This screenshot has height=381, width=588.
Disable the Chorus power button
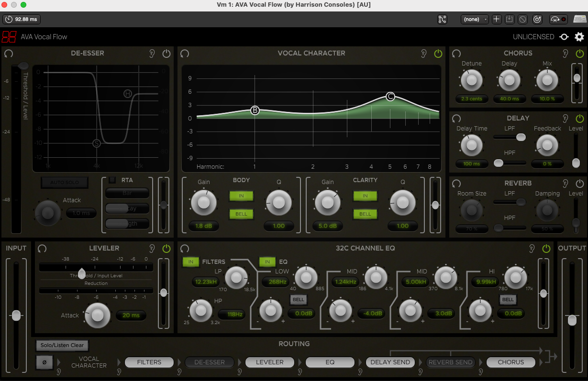click(580, 54)
